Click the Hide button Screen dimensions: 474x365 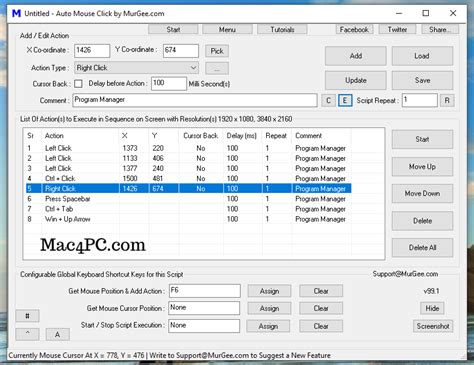tap(432, 308)
